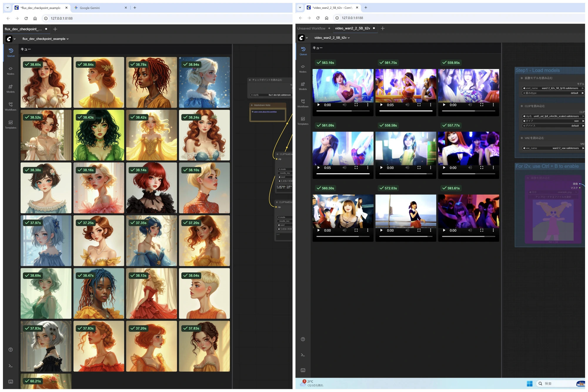The image size is (588, 392).
Task: Open the 38.43s green-haired girl thumbnail
Action: 99,135
